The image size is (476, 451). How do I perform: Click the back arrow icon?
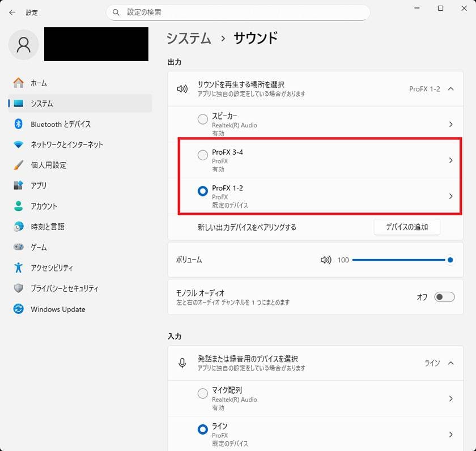[x=12, y=12]
